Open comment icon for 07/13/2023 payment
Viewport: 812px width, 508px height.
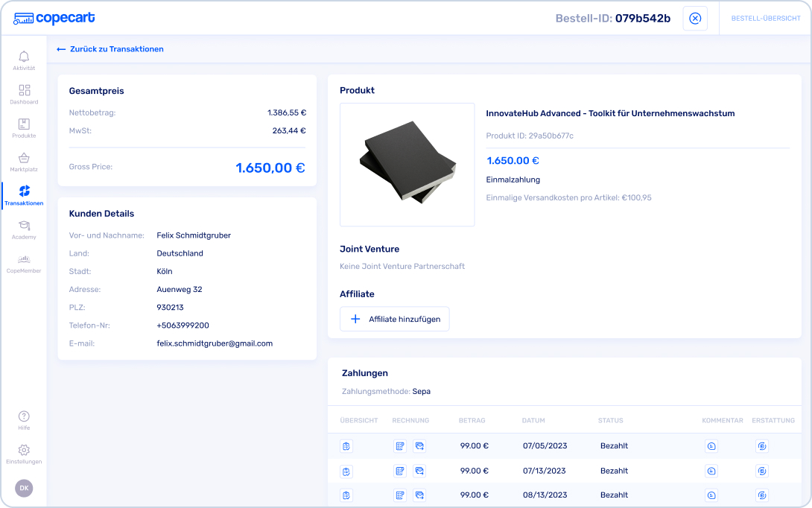pos(711,472)
